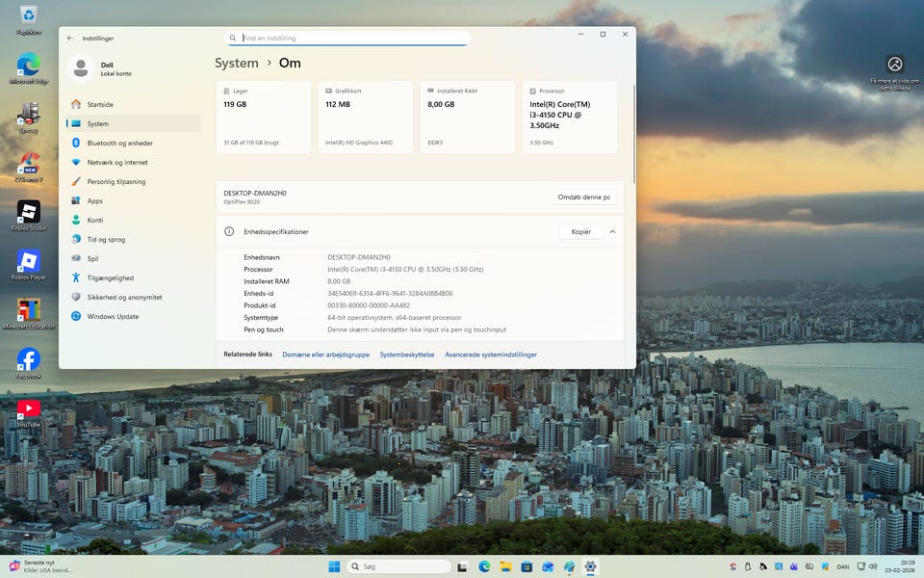Open YouTube desktop shortcut
This screenshot has height=578, width=924.
28,410
